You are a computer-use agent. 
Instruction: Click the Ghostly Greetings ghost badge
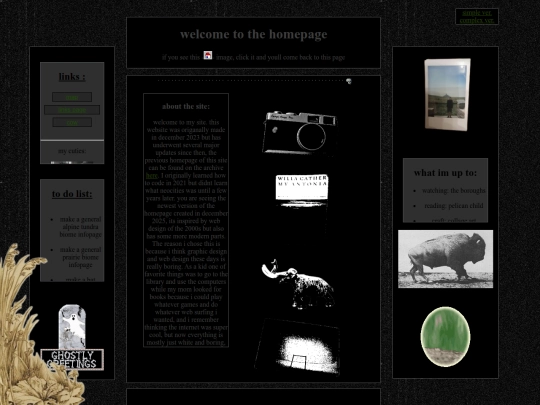click(72, 338)
